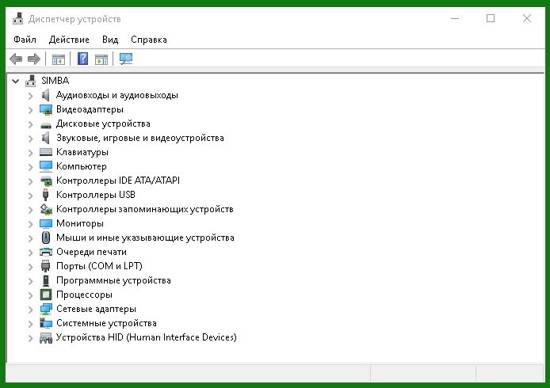This screenshot has width=550, height=388.
Task: Click the network icon beside Сетевые адаптеры
Action: (46, 309)
